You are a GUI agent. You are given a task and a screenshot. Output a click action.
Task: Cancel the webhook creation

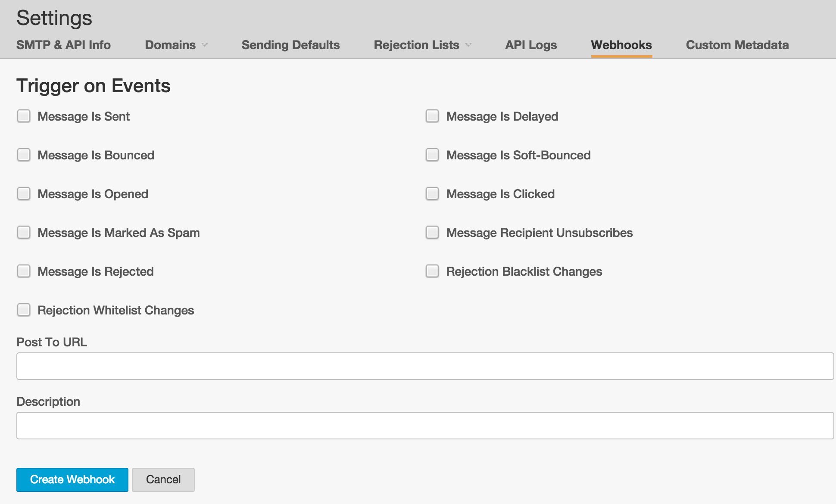coord(163,480)
